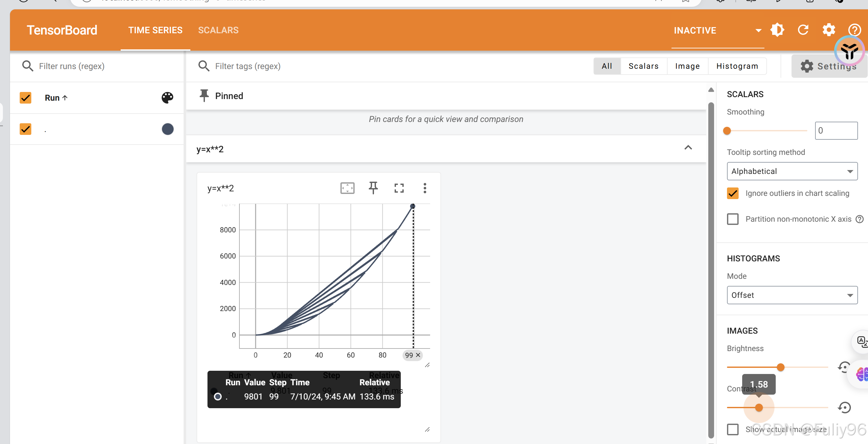Screen dimensions: 868x444
Task: Enable Partition non-monotonic X axis
Action: [732, 219]
